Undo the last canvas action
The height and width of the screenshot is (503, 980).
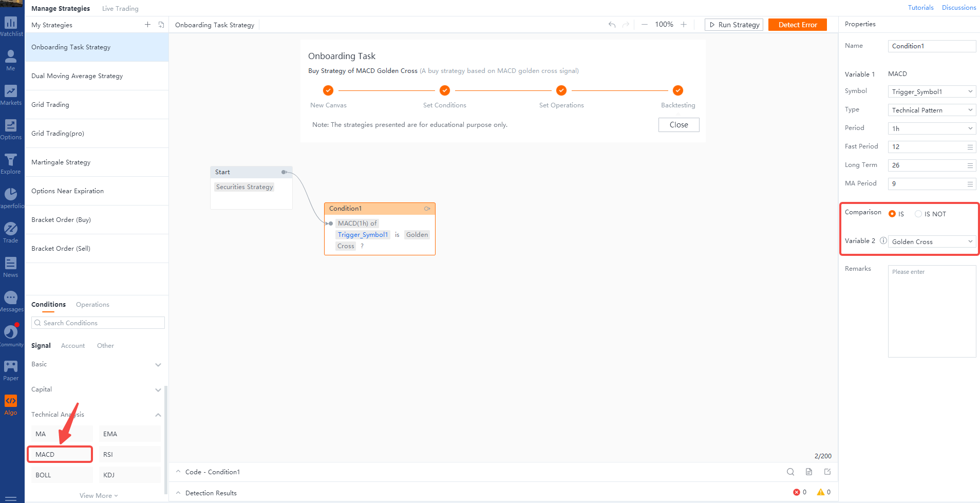click(x=612, y=25)
